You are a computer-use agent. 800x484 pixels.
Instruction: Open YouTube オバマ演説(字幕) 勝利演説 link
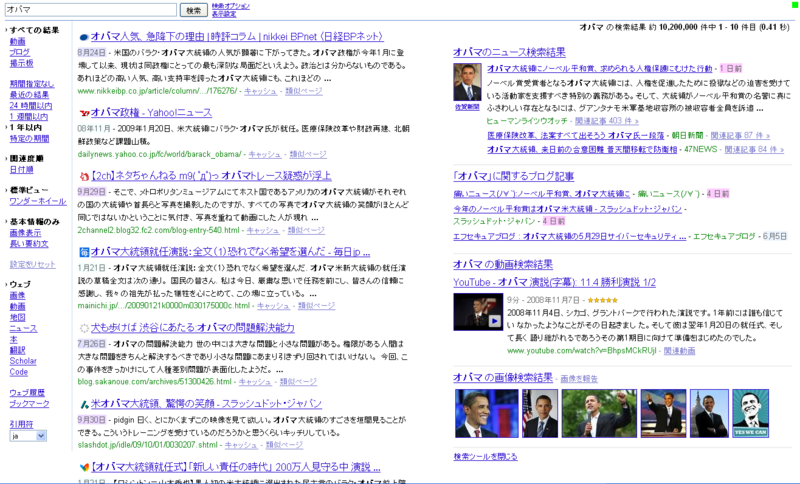[555, 283]
